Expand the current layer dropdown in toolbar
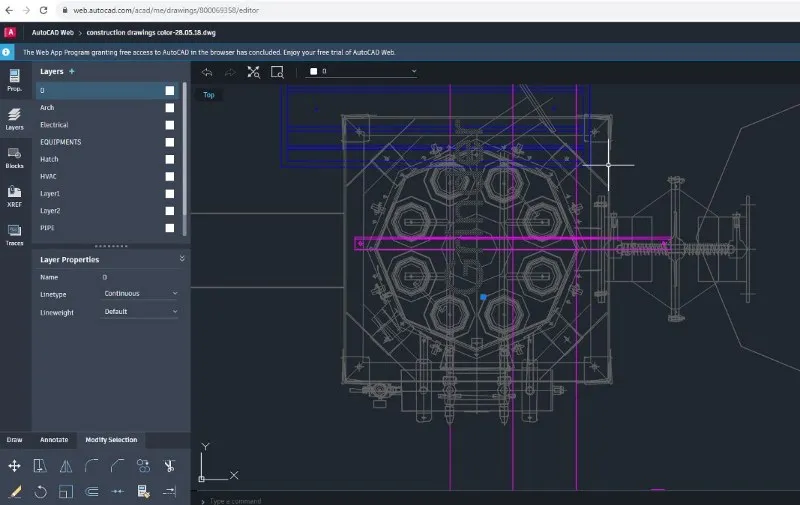The image size is (800, 505). (414, 72)
